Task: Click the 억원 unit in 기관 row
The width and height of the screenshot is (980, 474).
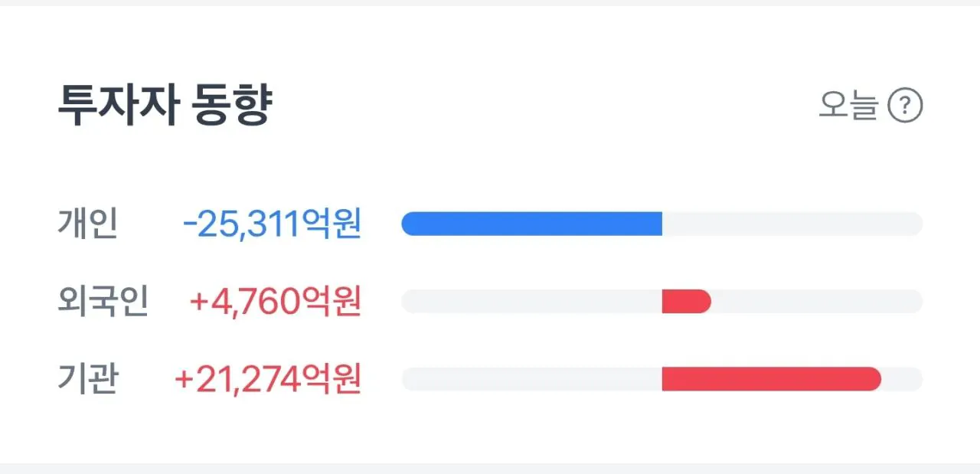Action: pos(332,379)
